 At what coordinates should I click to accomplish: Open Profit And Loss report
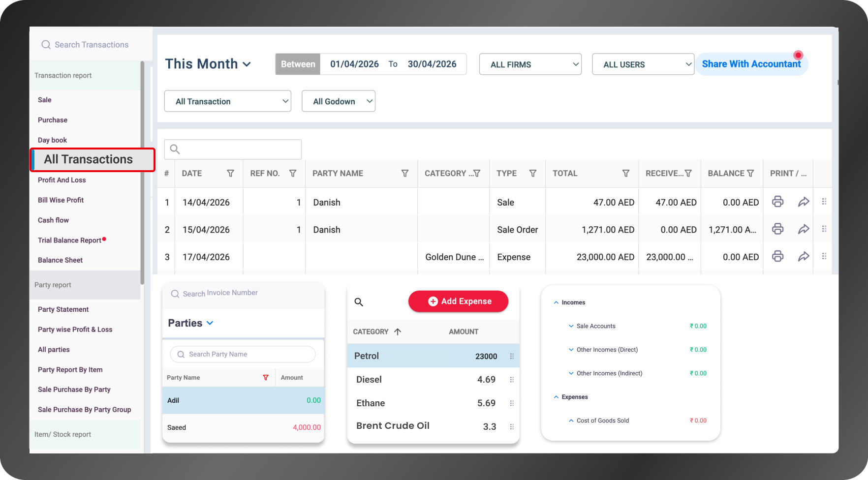click(62, 180)
